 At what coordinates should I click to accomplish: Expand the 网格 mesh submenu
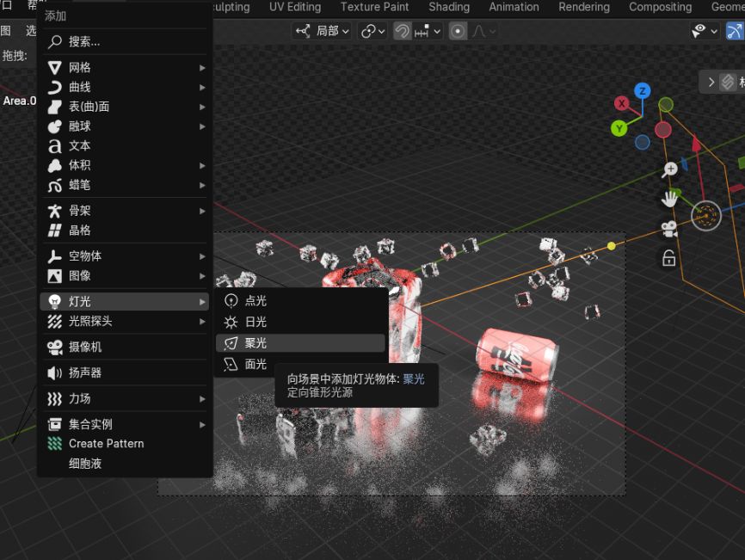click(125, 67)
